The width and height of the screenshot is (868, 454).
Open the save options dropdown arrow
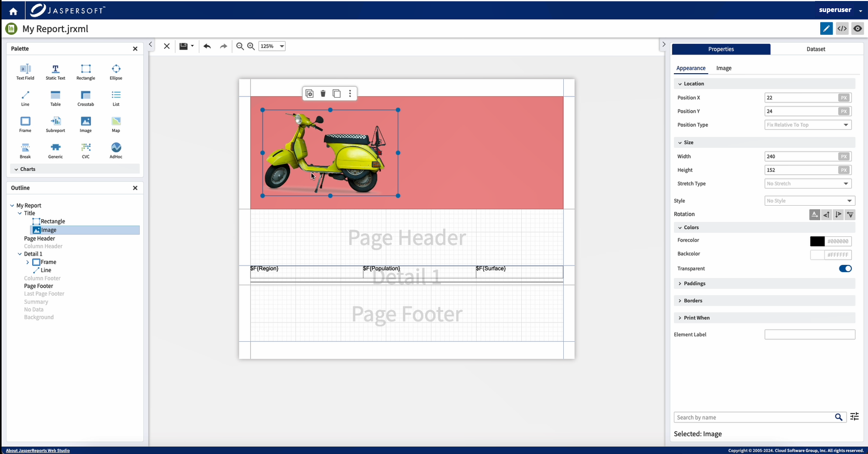point(192,46)
